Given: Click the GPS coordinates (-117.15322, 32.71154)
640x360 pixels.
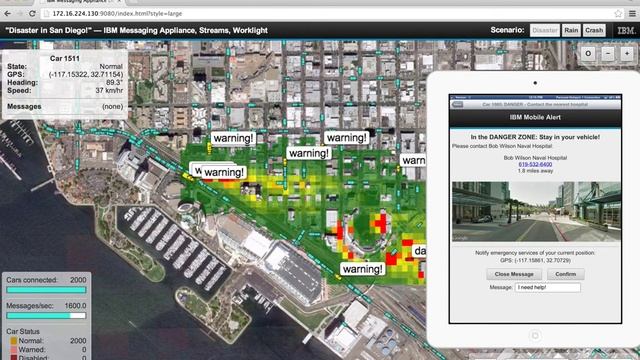Looking at the screenshot, I should [x=86, y=74].
